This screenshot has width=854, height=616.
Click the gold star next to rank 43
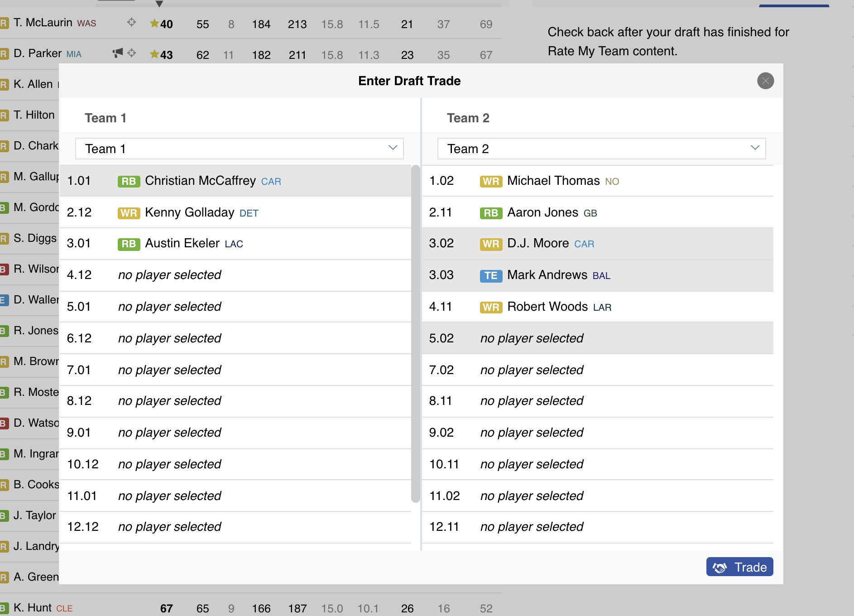click(154, 54)
